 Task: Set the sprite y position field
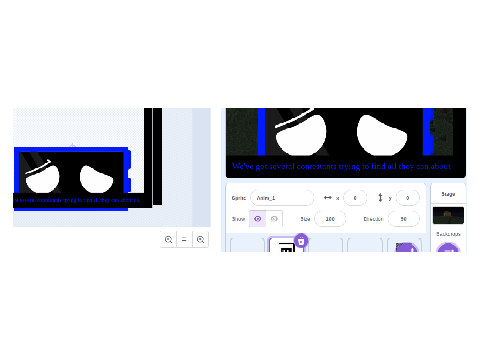(407, 198)
